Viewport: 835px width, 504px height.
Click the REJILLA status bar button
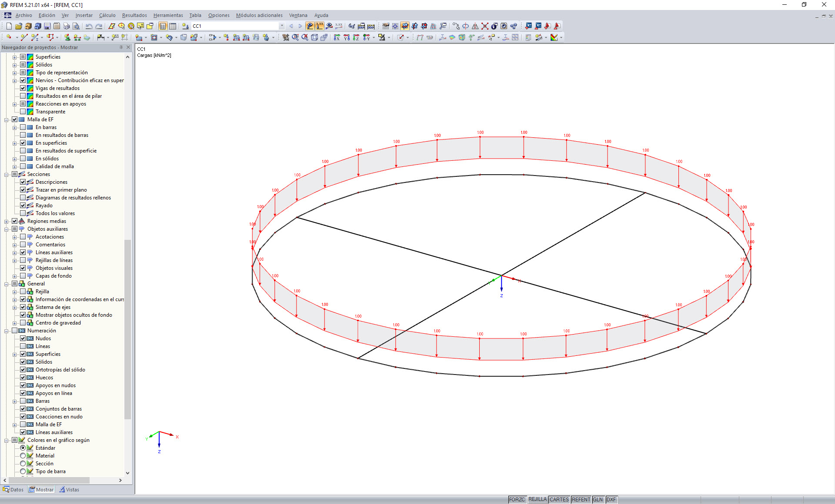point(537,500)
